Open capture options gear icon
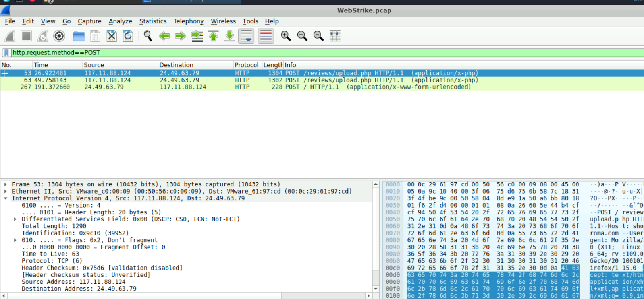The image size is (644, 299). (59, 36)
